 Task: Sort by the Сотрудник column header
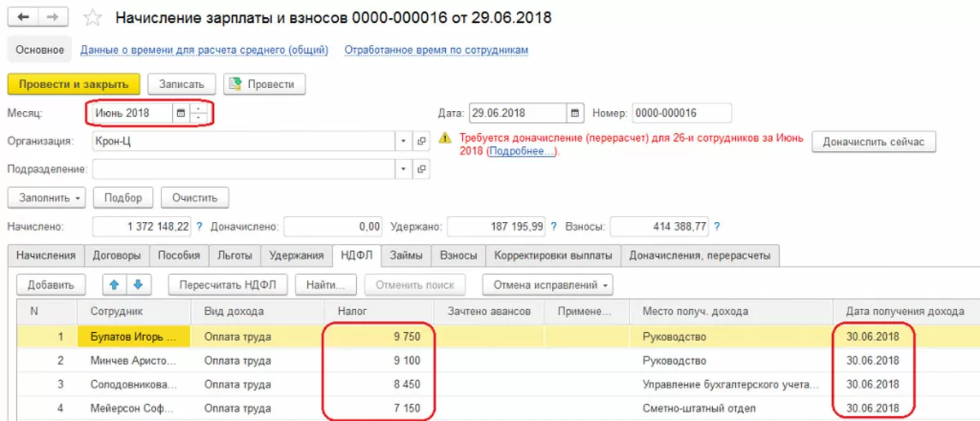[x=134, y=312]
